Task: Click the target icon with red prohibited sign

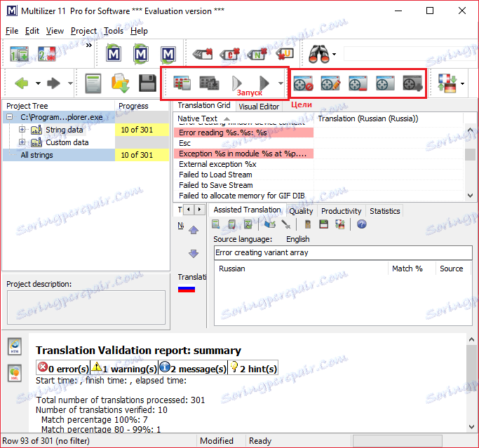Action: pyautogui.click(x=303, y=83)
